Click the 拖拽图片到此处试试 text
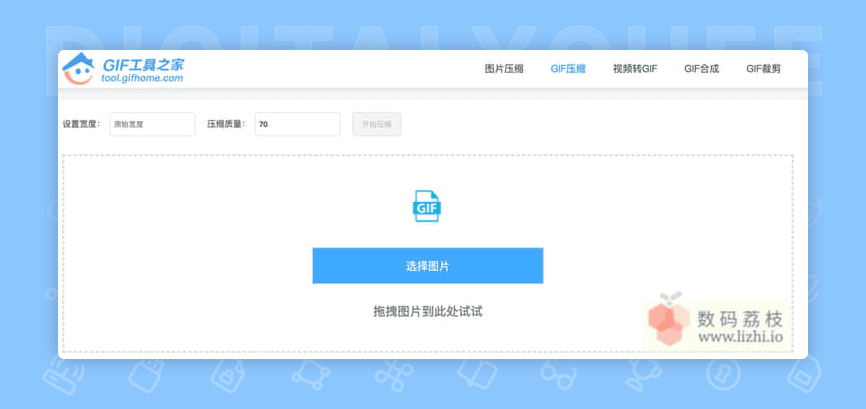 (x=427, y=311)
